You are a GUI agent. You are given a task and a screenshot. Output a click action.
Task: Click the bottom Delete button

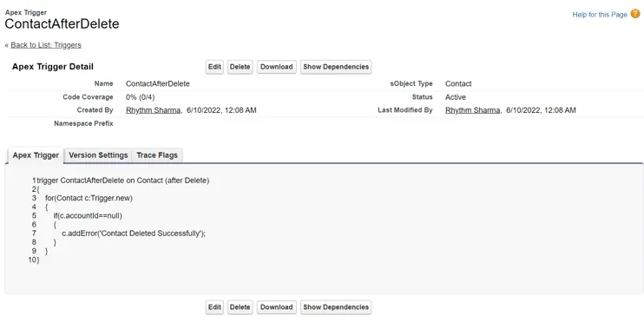click(x=240, y=307)
